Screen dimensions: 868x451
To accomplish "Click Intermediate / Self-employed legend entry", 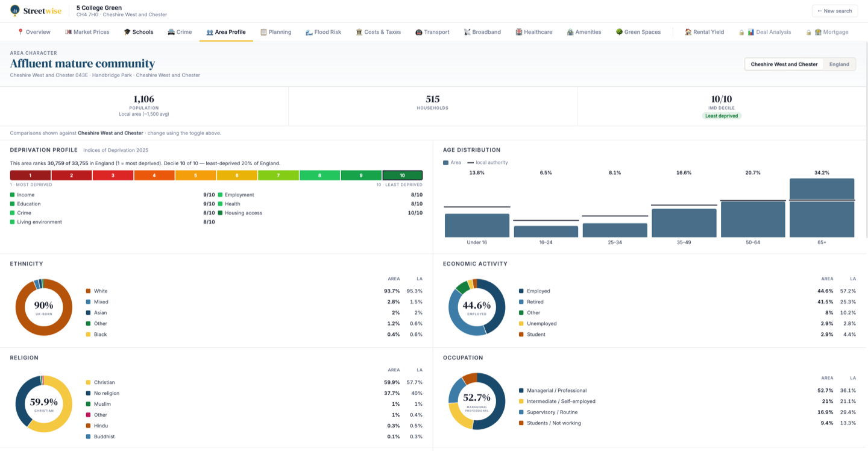I will (x=687, y=401).
